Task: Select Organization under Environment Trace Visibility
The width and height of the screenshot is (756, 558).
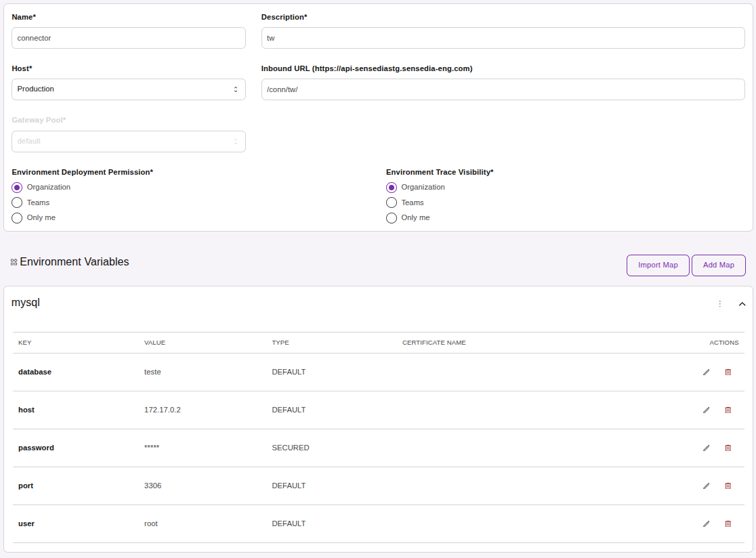Action: pos(391,187)
